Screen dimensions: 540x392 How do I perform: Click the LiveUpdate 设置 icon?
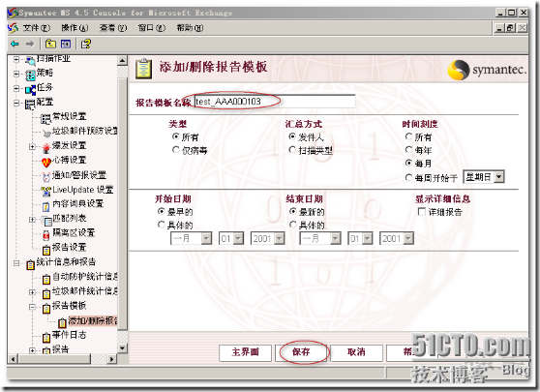point(46,192)
